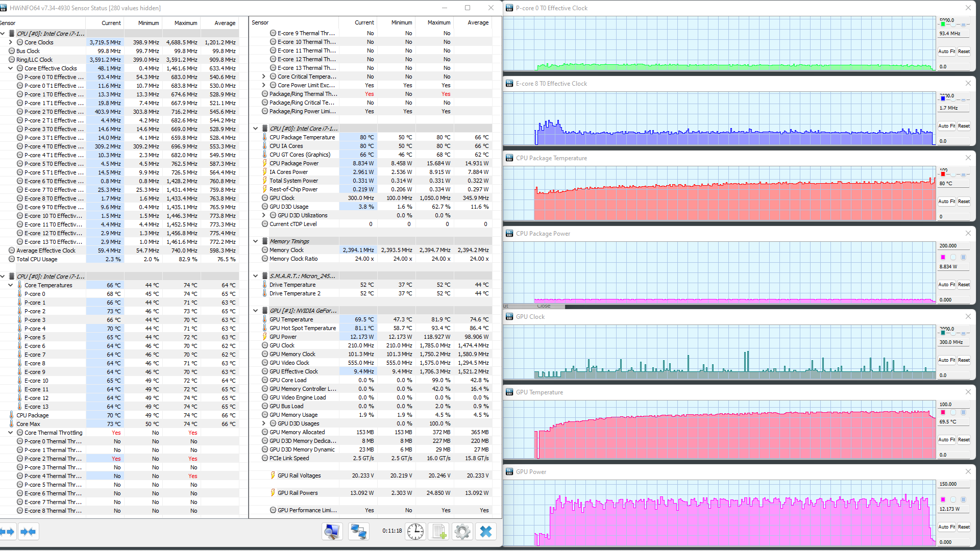This screenshot has height=551, width=980.
Task: Click the monitor with magnifier icon
Action: pyautogui.click(x=332, y=532)
